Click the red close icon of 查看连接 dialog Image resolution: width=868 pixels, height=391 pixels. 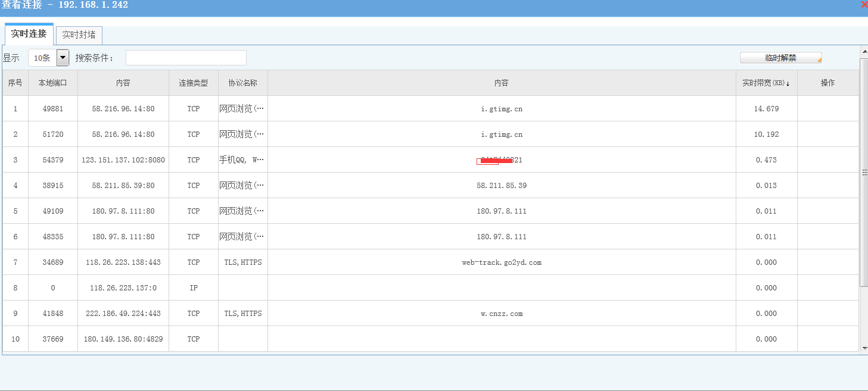863,4
